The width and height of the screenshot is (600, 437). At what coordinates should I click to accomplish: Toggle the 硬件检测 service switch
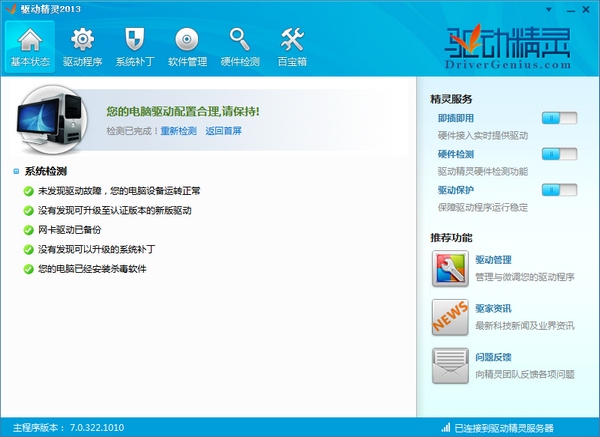559,154
